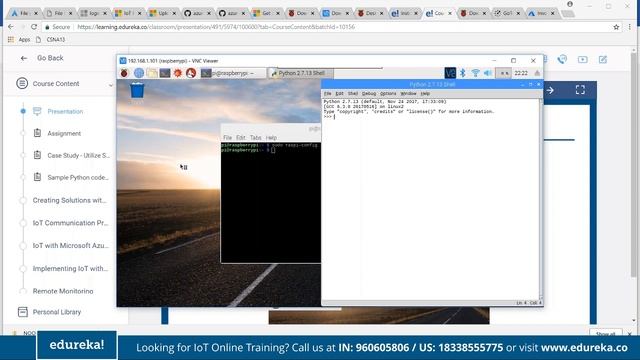This screenshot has height=360, width=640.
Task: Open Help menu in Python Shell
Action: coord(425,93)
